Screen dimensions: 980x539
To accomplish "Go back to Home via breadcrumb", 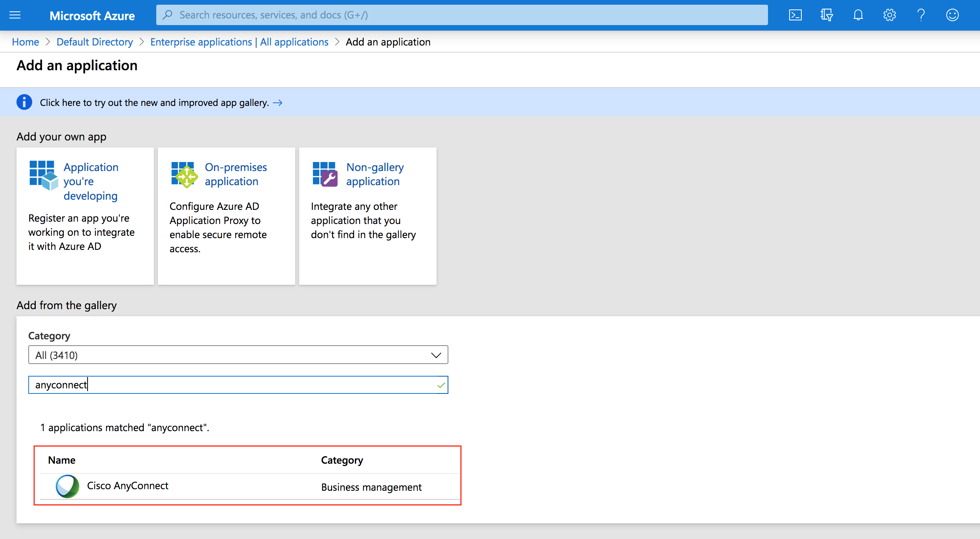I will pyautogui.click(x=25, y=42).
